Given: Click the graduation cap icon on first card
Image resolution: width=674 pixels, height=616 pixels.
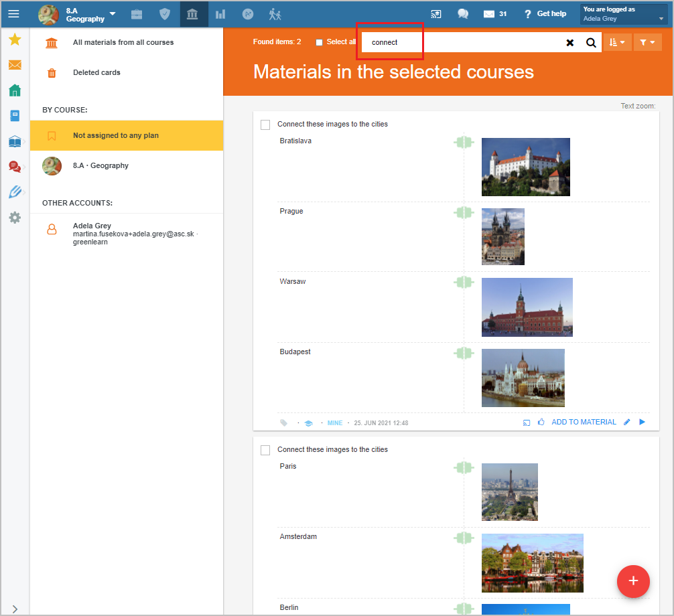Looking at the screenshot, I should coord(309,423).
